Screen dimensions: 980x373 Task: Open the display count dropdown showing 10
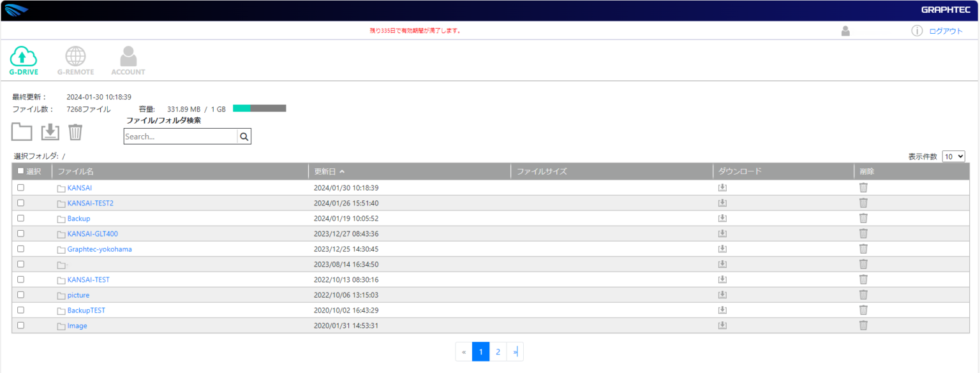[x=953, y=156]
